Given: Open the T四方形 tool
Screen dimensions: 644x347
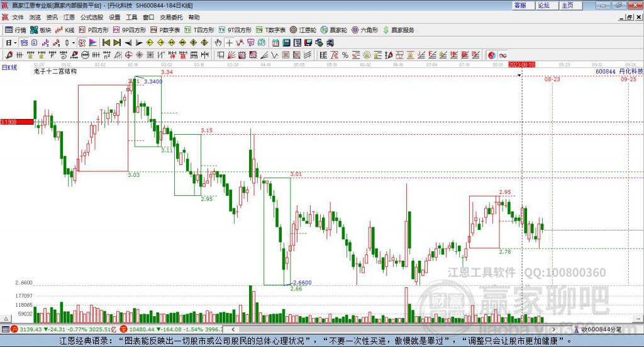Looking at the screenshot, I should [199, 30].
